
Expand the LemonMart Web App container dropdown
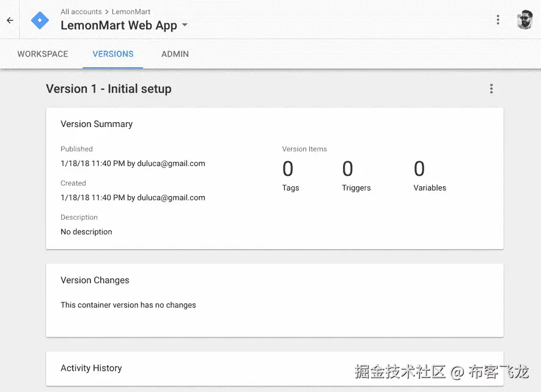point(185,25)
